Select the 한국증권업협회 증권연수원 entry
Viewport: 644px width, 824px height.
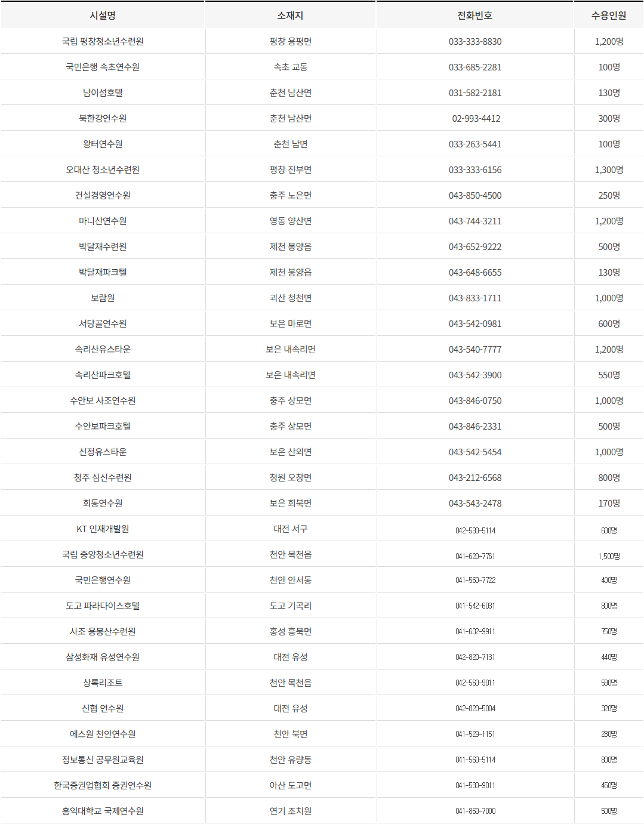coord(103,785)
